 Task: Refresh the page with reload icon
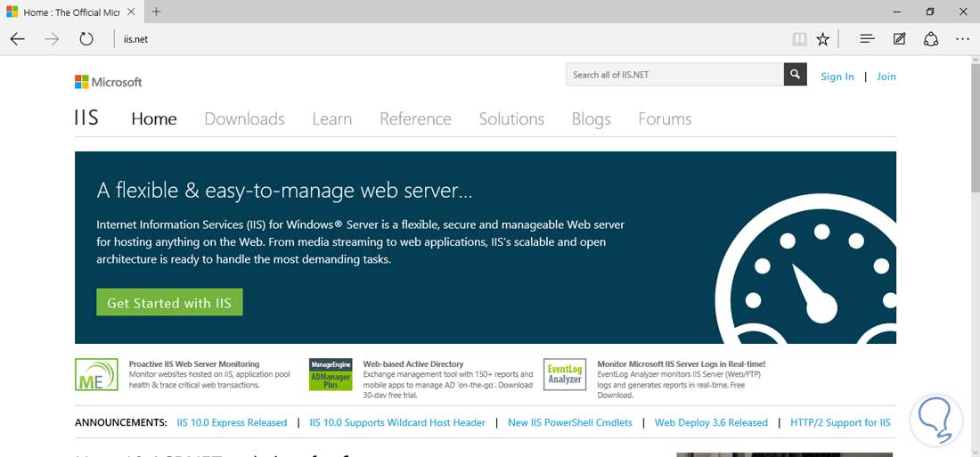(x=86, y=39)
